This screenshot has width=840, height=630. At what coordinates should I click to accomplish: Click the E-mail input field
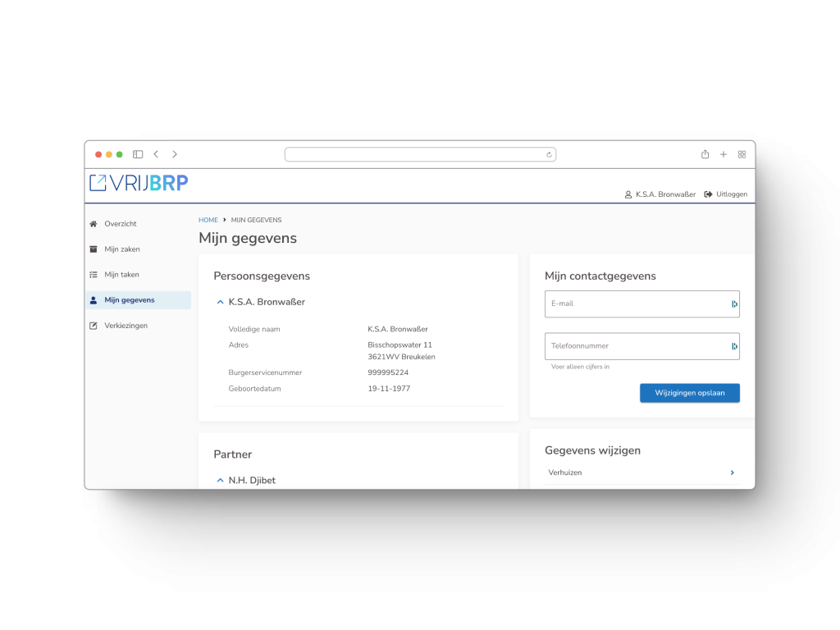coord(636,304)
